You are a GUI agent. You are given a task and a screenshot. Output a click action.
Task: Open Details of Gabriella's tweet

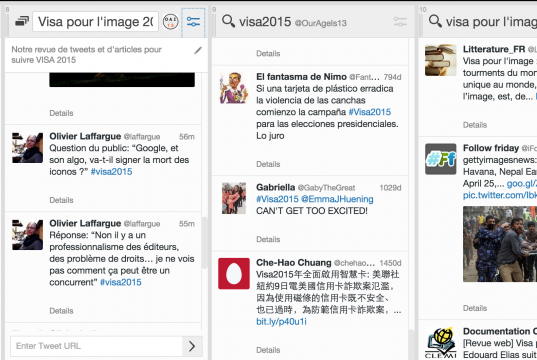268,239
